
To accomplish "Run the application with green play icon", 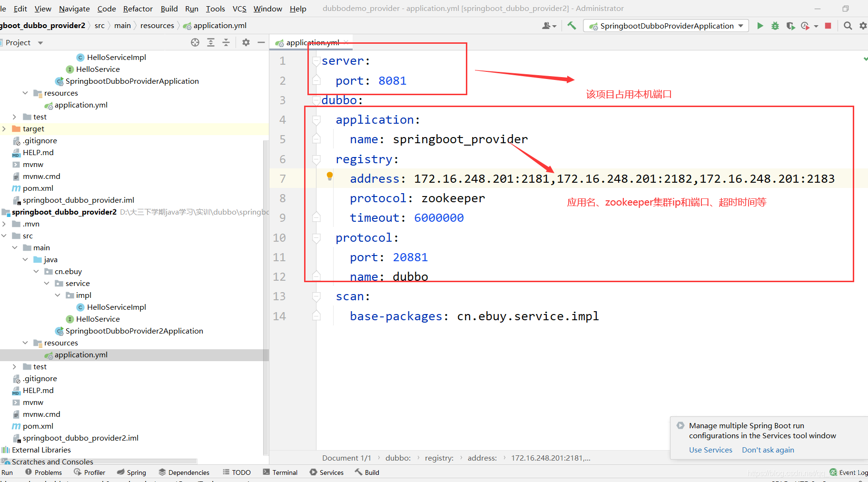I will pyautogui.click(x=760, y=26).
